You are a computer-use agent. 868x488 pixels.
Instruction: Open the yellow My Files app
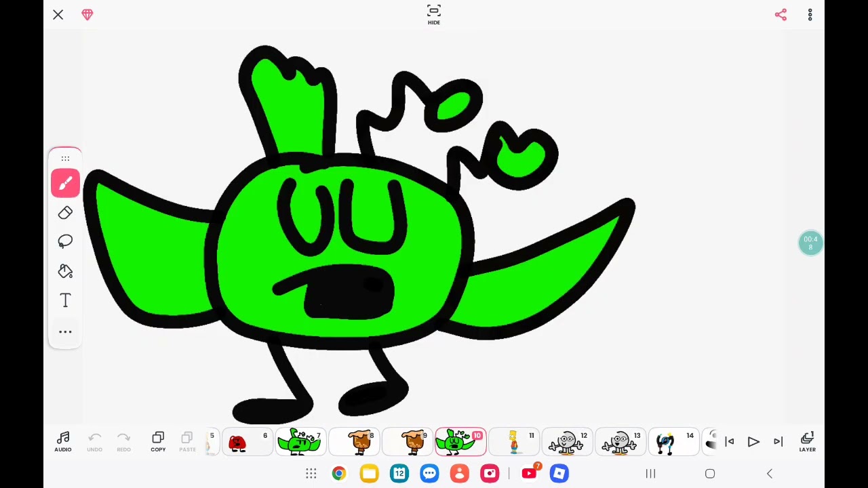point(369,473)
